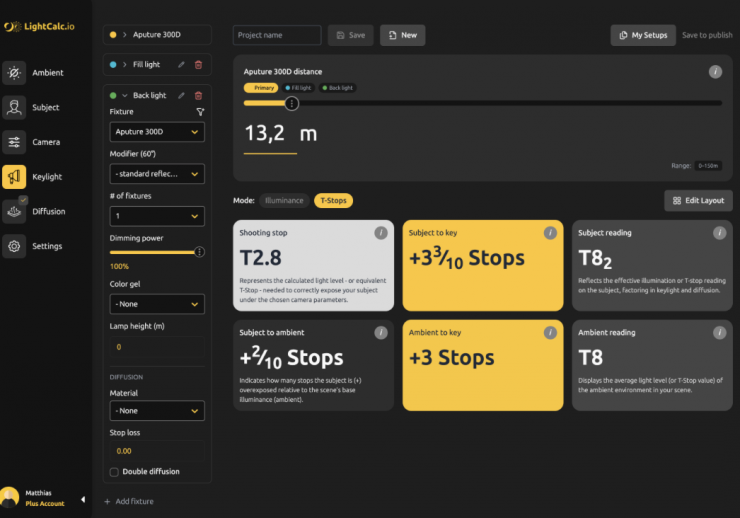
Task: Delete the Fill light fixture with trash icon
Action: pos(198,65)
